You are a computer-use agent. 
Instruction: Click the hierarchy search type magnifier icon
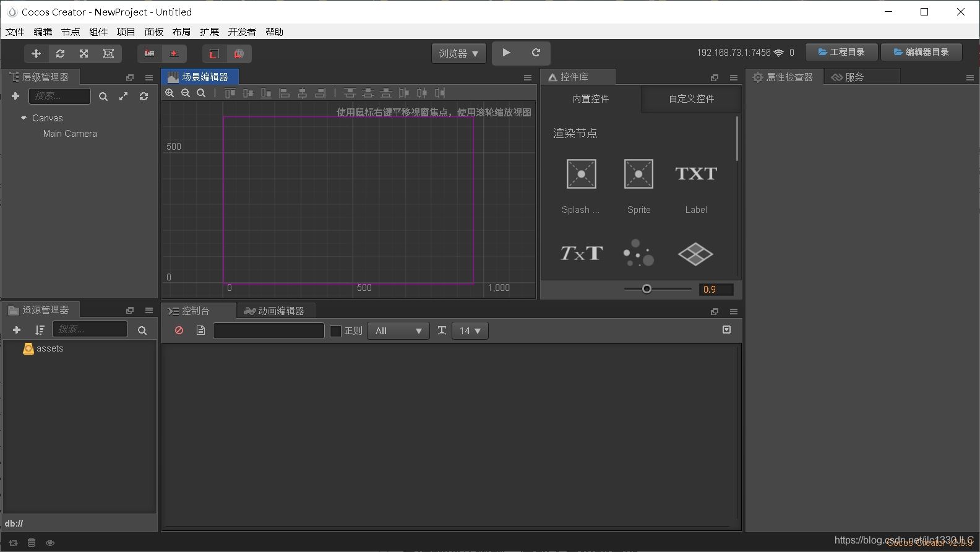[x=103, y=97]
